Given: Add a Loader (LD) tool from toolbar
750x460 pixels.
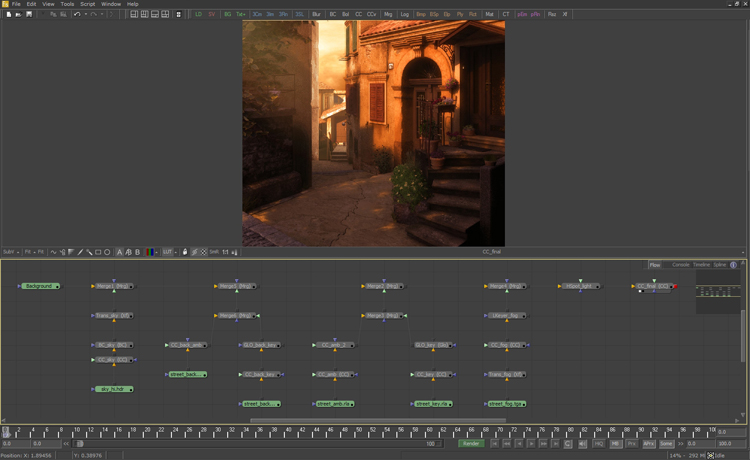Looking at the screenshot, I should [198, 15].
